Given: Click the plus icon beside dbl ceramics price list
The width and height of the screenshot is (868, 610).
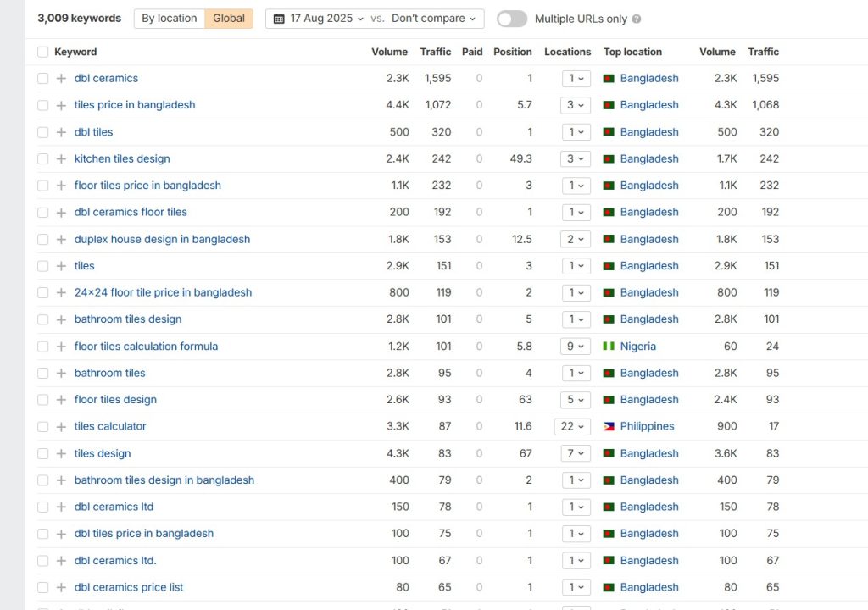Looking at the screenshot, I should tap(59, 587).
